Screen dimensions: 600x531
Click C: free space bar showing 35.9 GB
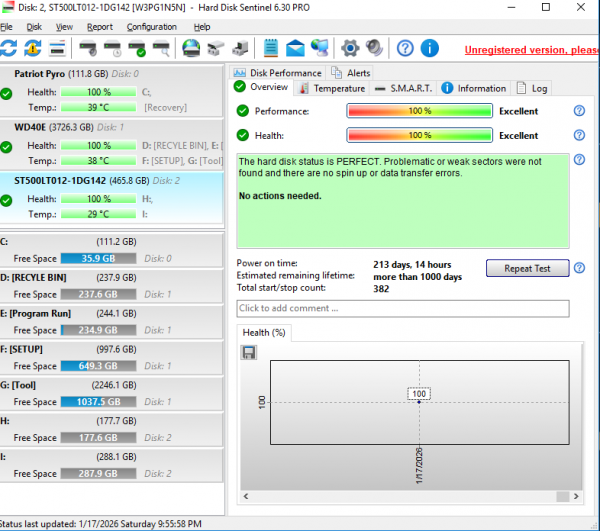click(x=98, y=259)
